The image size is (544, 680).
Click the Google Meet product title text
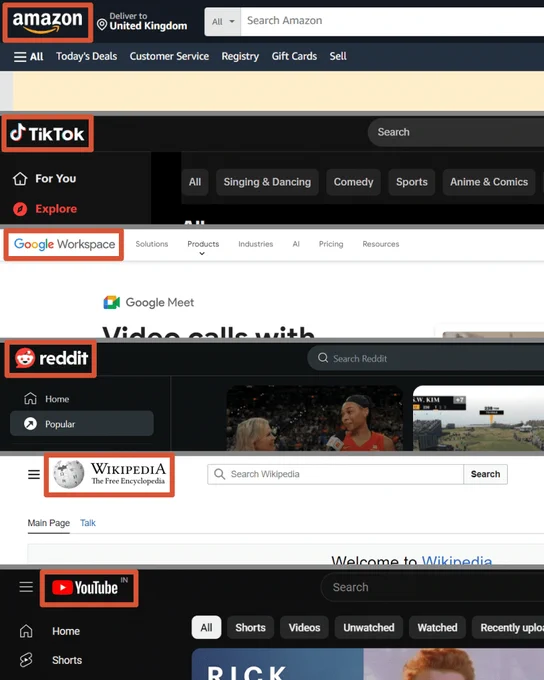tap(160, 303)
